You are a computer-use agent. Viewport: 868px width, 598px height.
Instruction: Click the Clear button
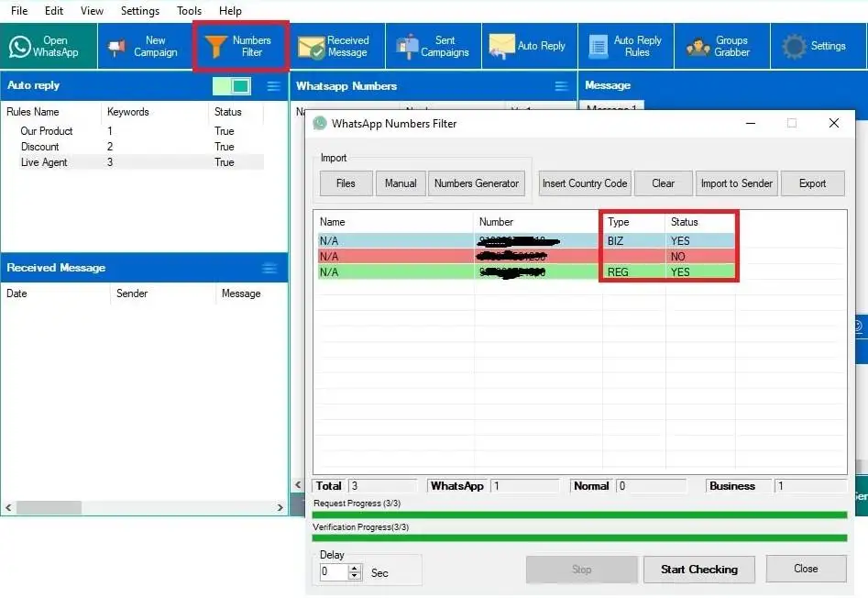pyautogui.click(x=664, y=183)
